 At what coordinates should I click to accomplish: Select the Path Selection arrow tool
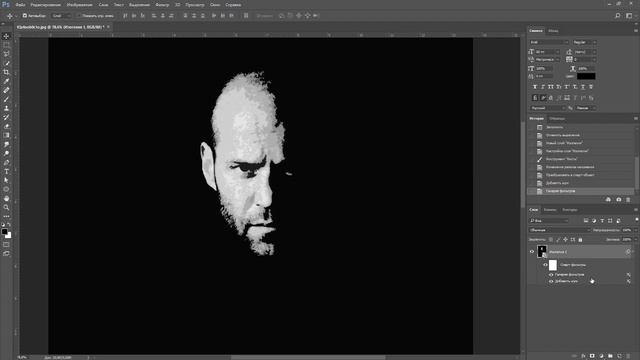point(6,180)
